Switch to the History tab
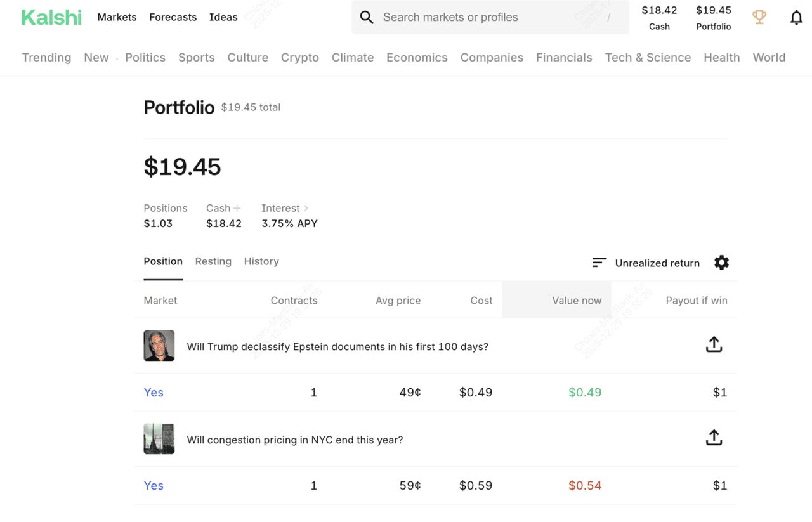 (261, 261)
